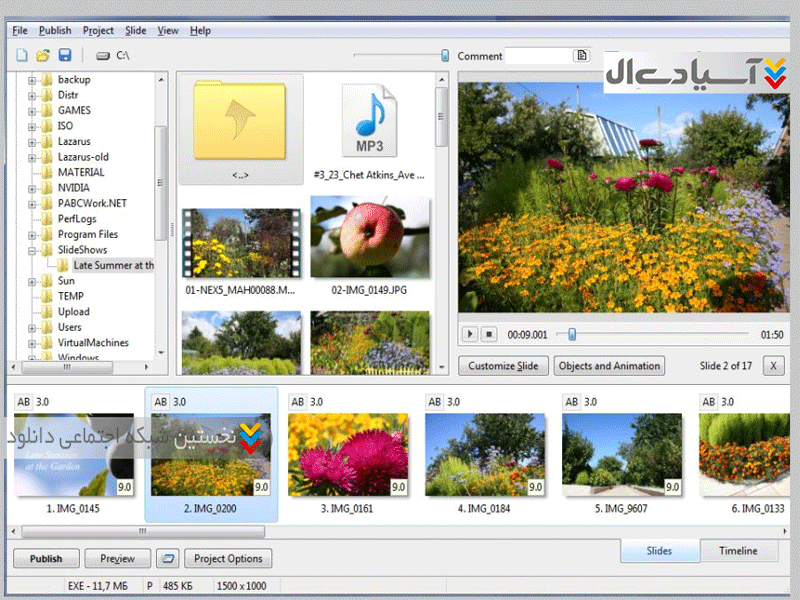Switch to the Timeline tab
The width and height of the screenshot is (800, 600).
738,551
